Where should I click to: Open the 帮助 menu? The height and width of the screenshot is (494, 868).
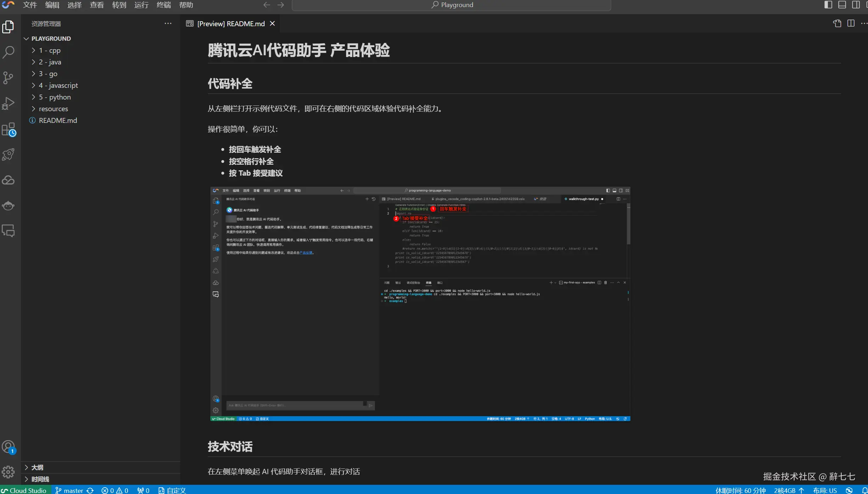tap(186, 5)
